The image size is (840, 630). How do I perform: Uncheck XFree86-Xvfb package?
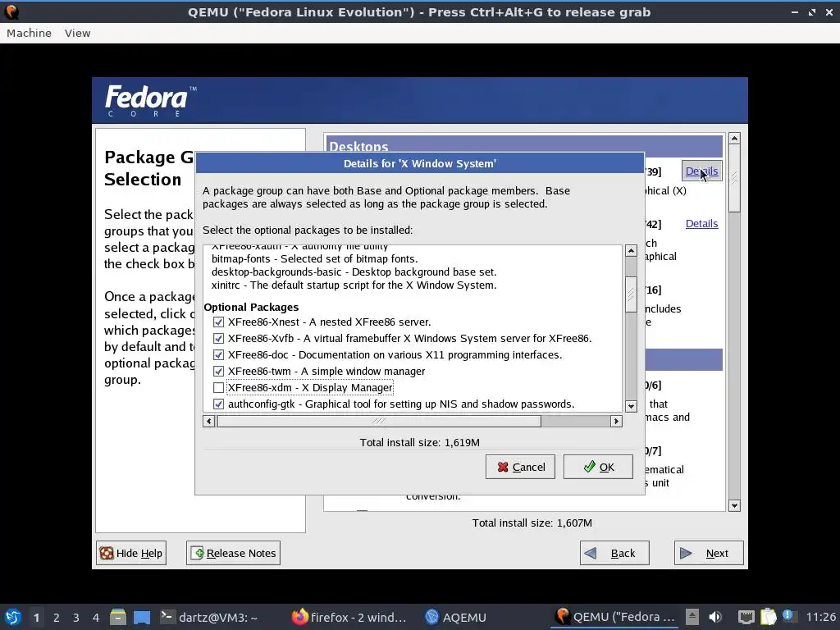[x=218, y=339]
